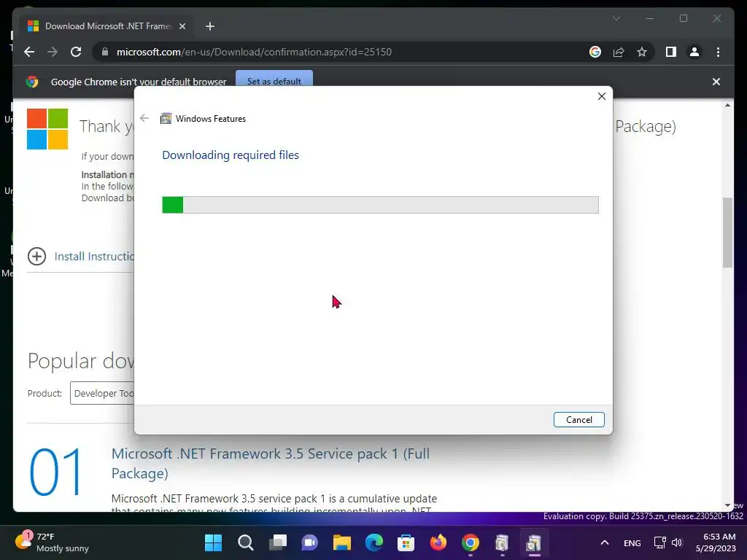Image resolution: width=747 pixels, height=560 pixels.
Task: Open the Google icon in address bar
Action: click(595, 52)
